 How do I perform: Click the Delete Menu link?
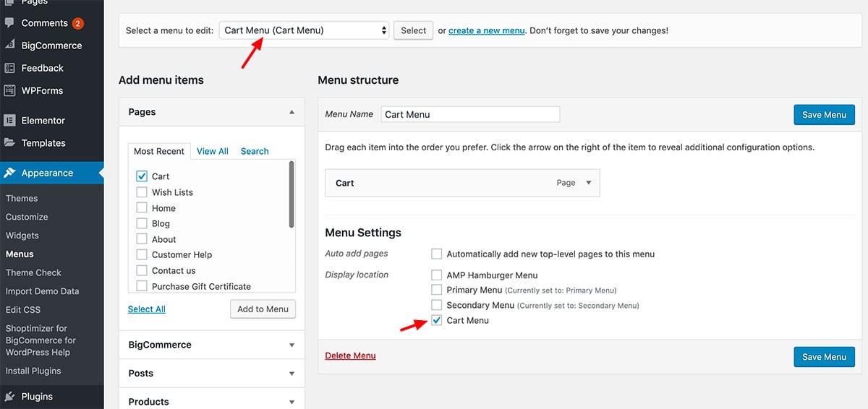350,356
